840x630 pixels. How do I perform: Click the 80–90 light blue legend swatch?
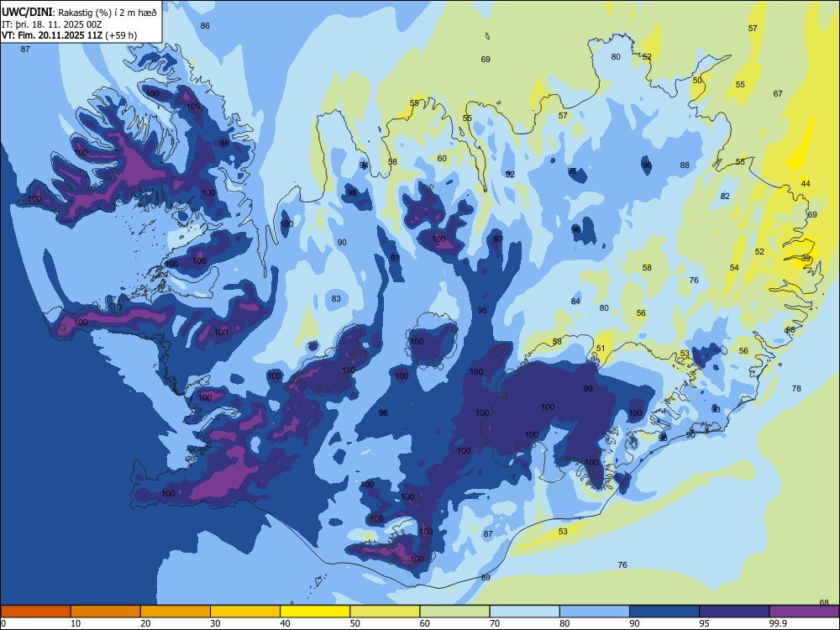(x=595, y=612)
